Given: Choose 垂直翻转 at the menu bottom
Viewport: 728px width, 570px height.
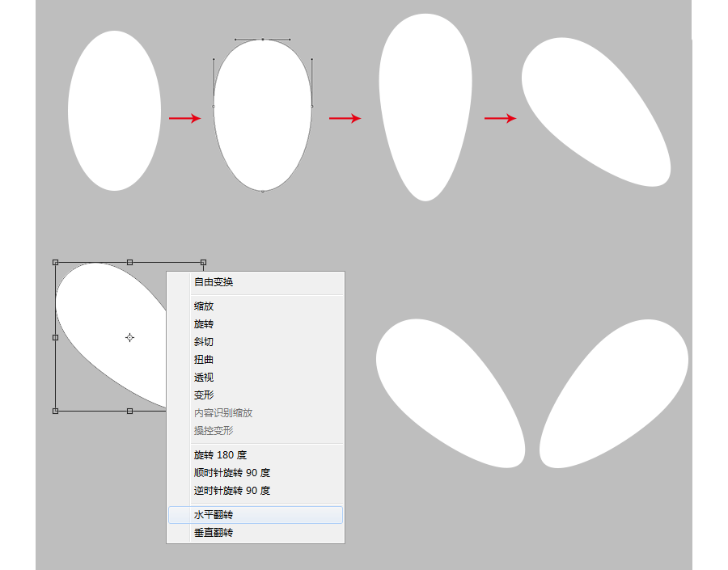Looking at the screenshot, I should click(x=256, y=532).
